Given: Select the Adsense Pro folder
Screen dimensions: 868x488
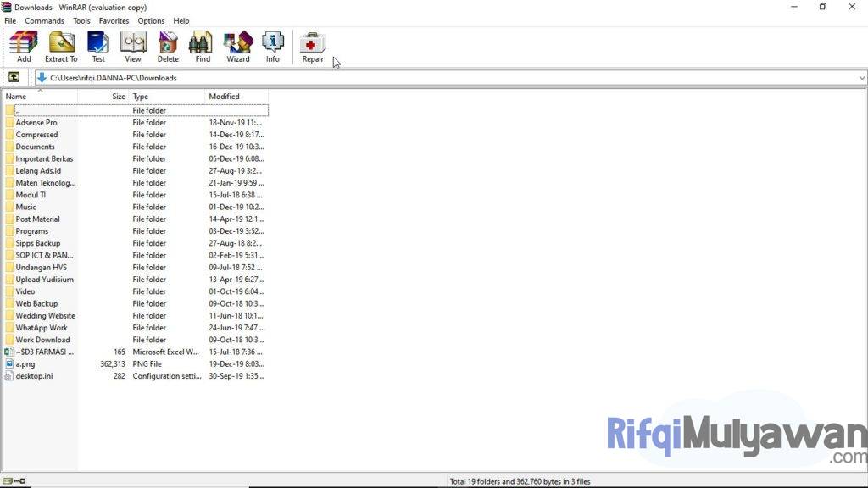Looking at the screenshot, I should 36,123.
